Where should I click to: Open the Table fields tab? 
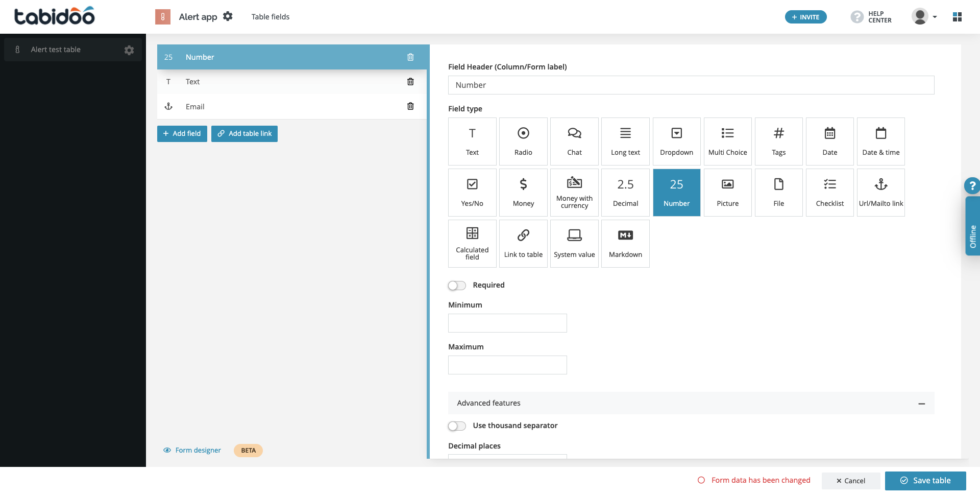pyautogui.click(x=270, y=17)
